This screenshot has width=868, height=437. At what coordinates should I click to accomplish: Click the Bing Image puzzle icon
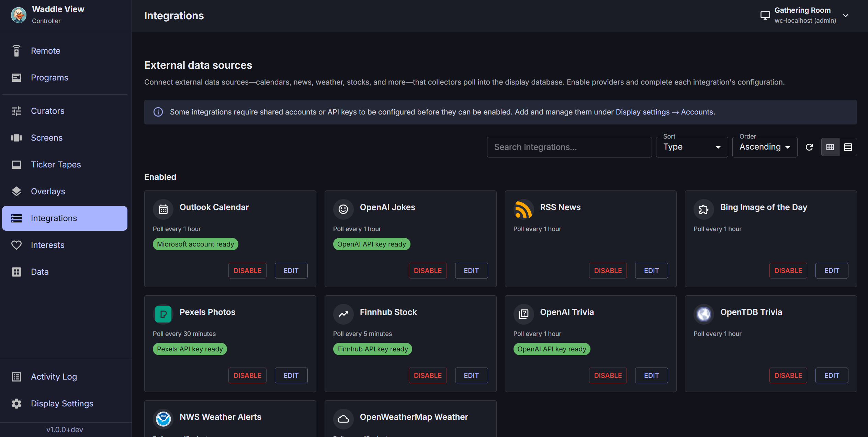click(x=703, y=209)
